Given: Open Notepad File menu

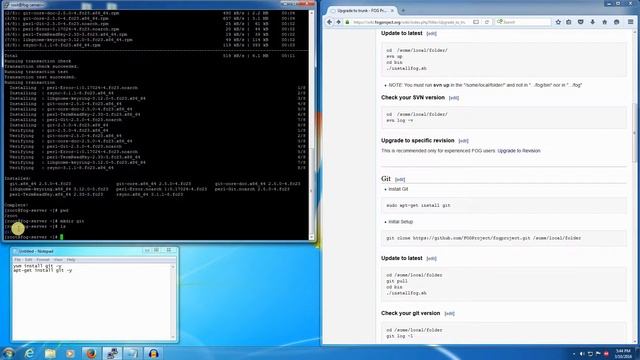Looking at the screenshot, I should point(18,260).
